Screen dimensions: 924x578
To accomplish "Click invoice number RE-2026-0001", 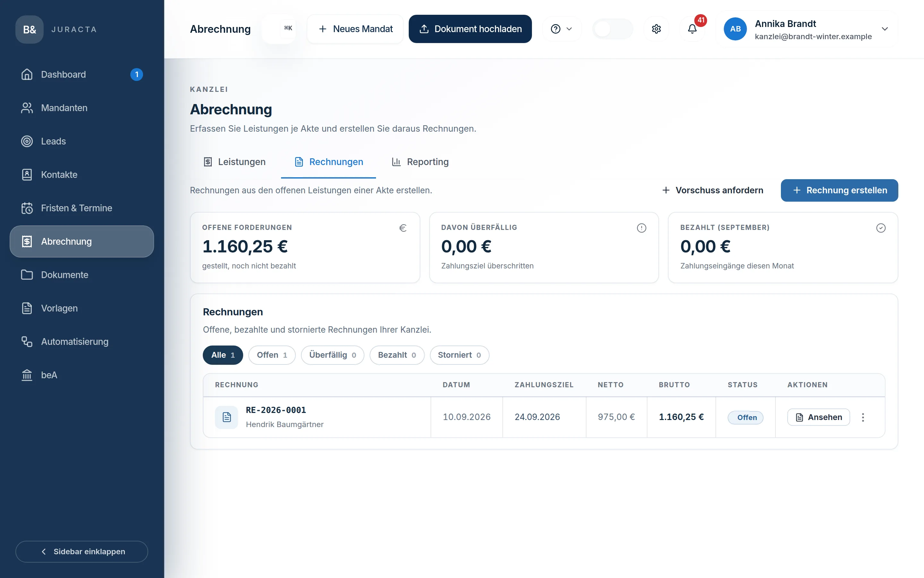I will 276,410.
